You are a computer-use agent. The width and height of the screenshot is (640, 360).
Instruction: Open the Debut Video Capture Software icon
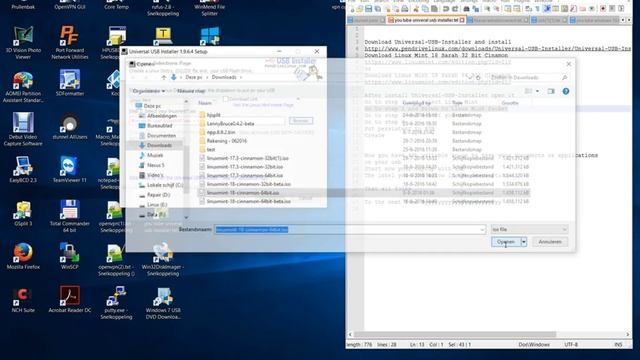pyautogui.click(x=23, y=129)
